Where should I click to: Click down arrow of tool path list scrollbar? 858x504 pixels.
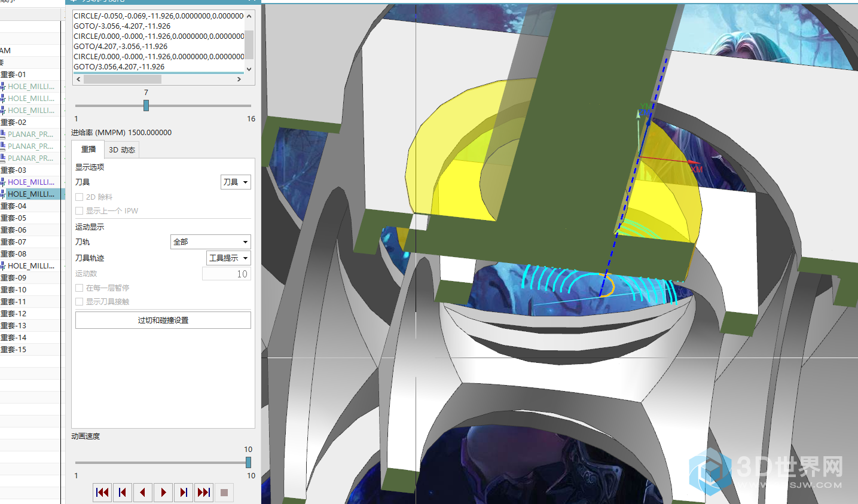pyautogui.click(x=249, y=69)
